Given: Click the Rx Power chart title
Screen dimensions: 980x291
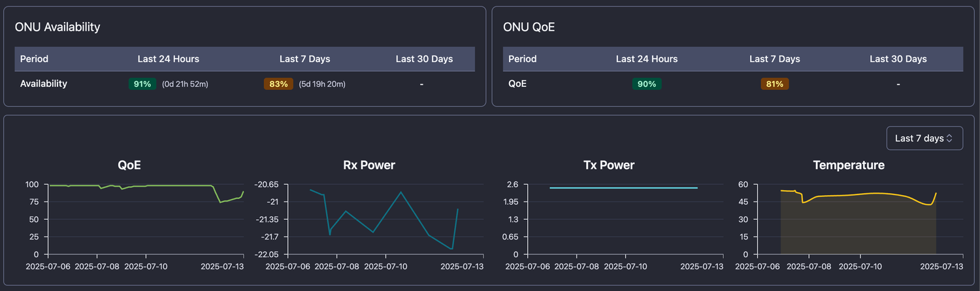Looking at the screenshot, I should coord(368,165).
